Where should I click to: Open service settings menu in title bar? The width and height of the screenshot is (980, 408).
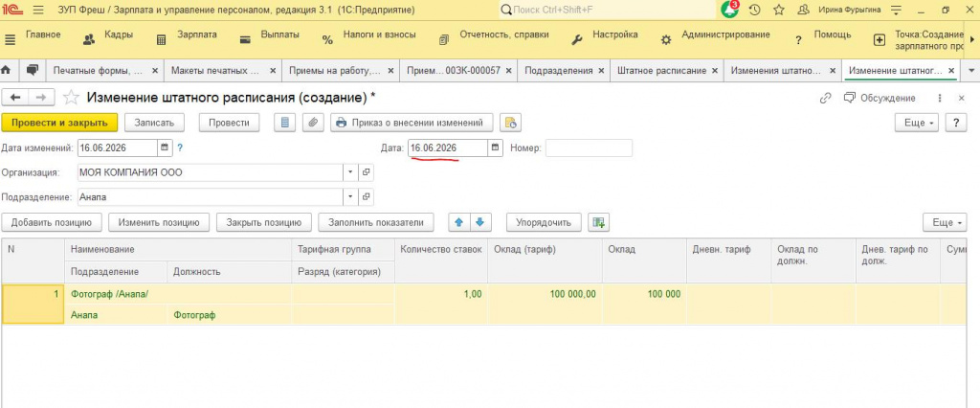(896, 10)
